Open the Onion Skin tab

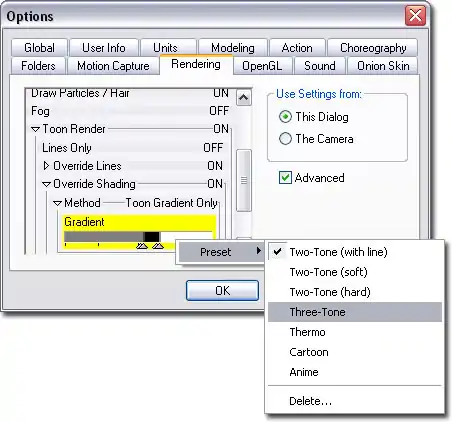click(x=383, y=66)
